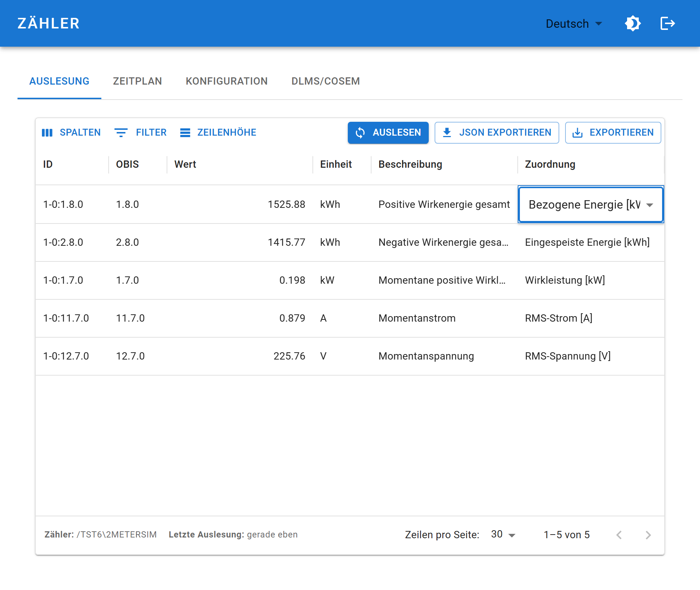The height and width of the screenshot is (590, 700).
Task: Select cell with ID 1-0:1.8.0
Action: (72, 204)
